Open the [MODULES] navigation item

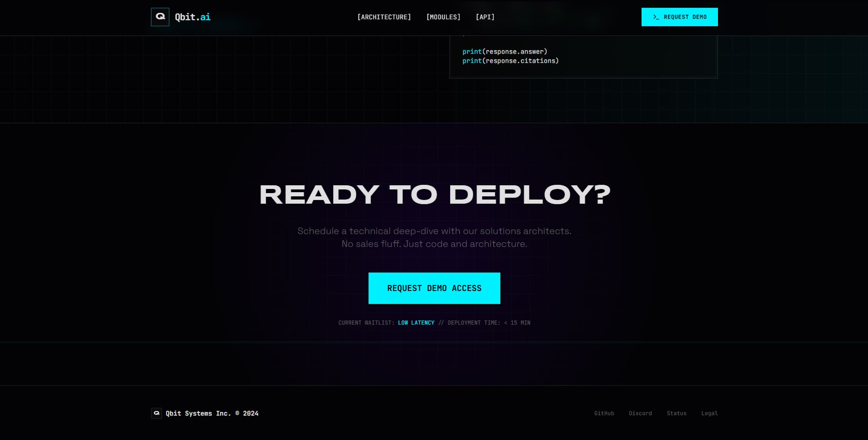(x=443, y=17)
